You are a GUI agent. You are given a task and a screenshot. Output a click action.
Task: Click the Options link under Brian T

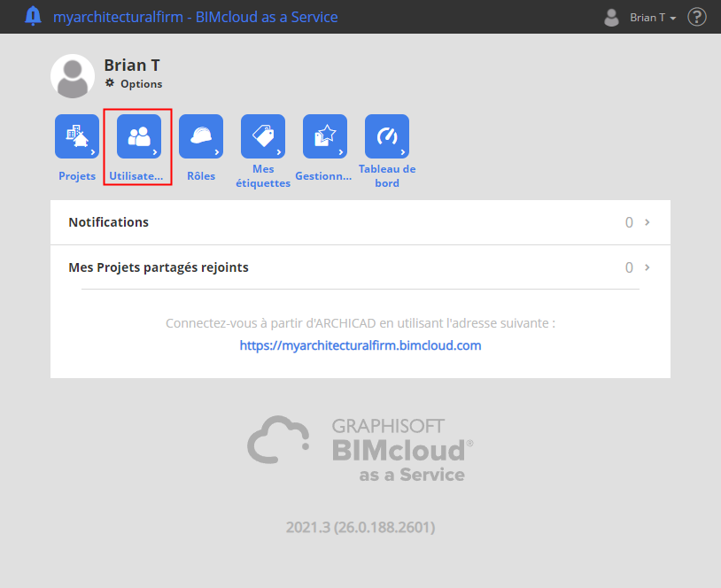141,83
